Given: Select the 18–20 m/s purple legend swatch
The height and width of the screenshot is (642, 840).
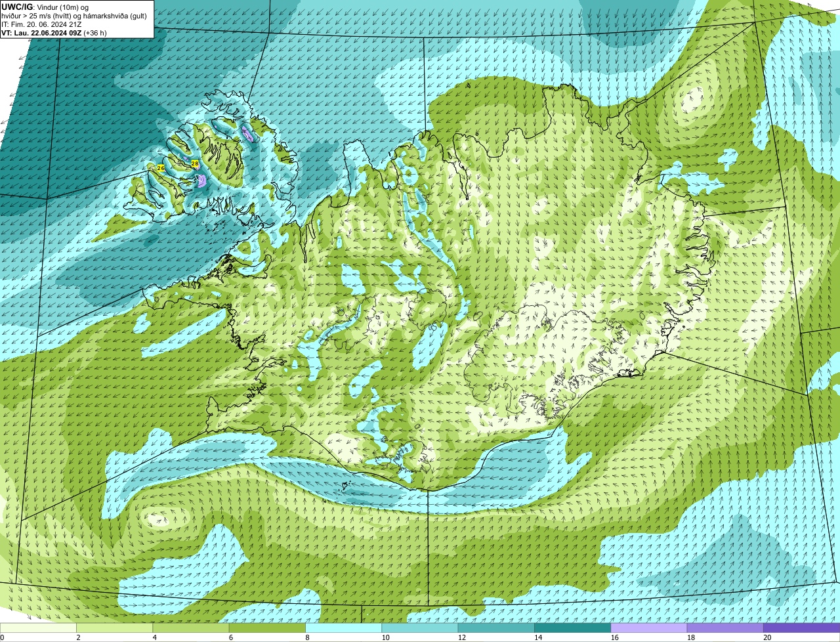Looking at the screenshot, I should pos(725,628).
